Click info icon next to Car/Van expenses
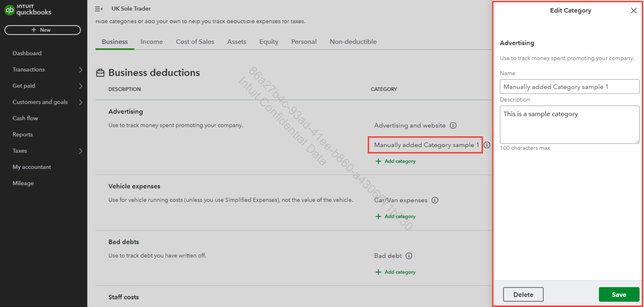644x307 pixels. (x=435, y=200)
